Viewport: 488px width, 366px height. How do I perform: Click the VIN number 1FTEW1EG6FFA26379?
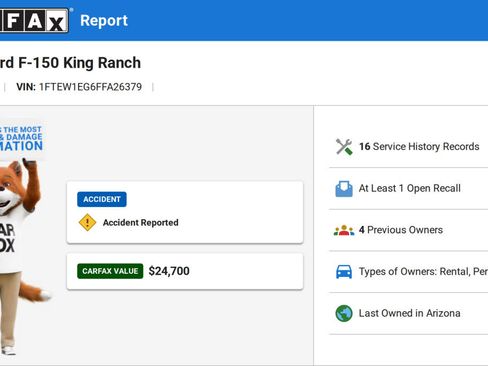[x=90, y=87]
